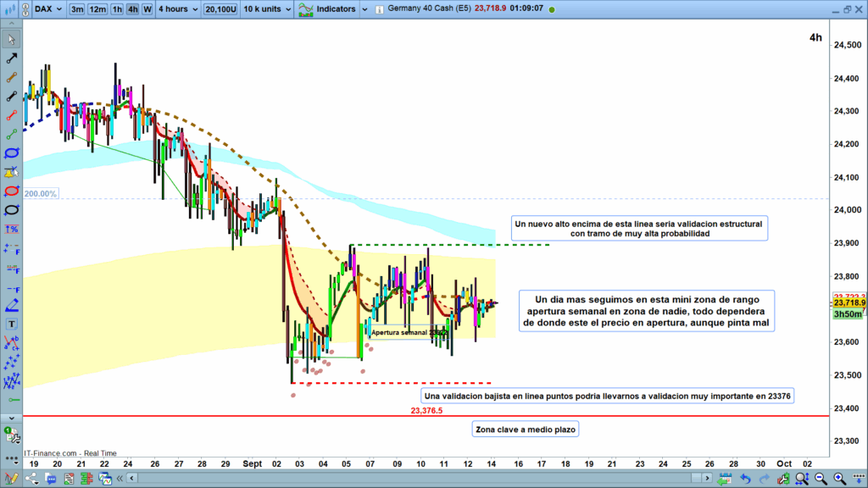868x488 pixels.
Task: Toggle the 1h timeframe button
Action: (117, 9)
